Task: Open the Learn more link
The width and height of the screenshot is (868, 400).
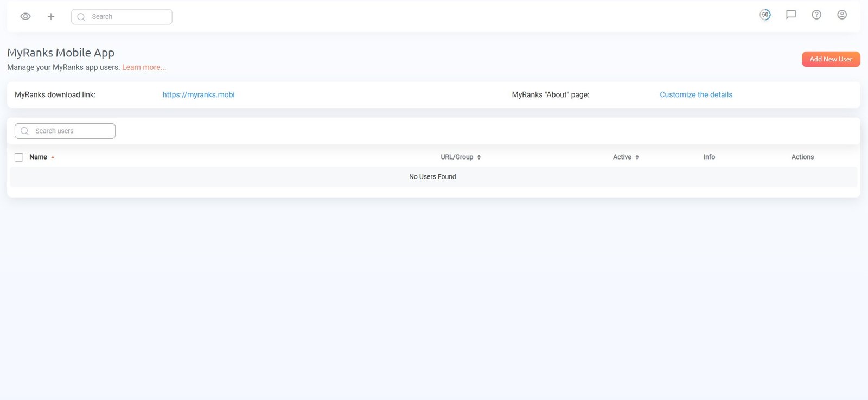Action: click(x=144, y=67)
